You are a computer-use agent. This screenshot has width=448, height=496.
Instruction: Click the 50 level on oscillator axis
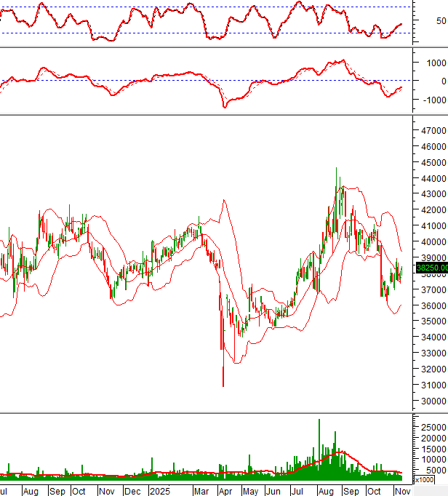click(441, 20)
